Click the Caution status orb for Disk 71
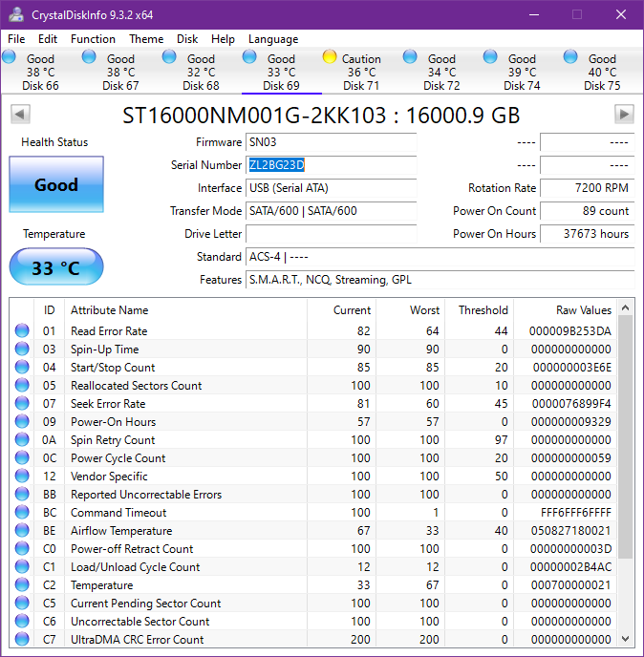This screenshot has height=657, width=644. pos(330,56)
